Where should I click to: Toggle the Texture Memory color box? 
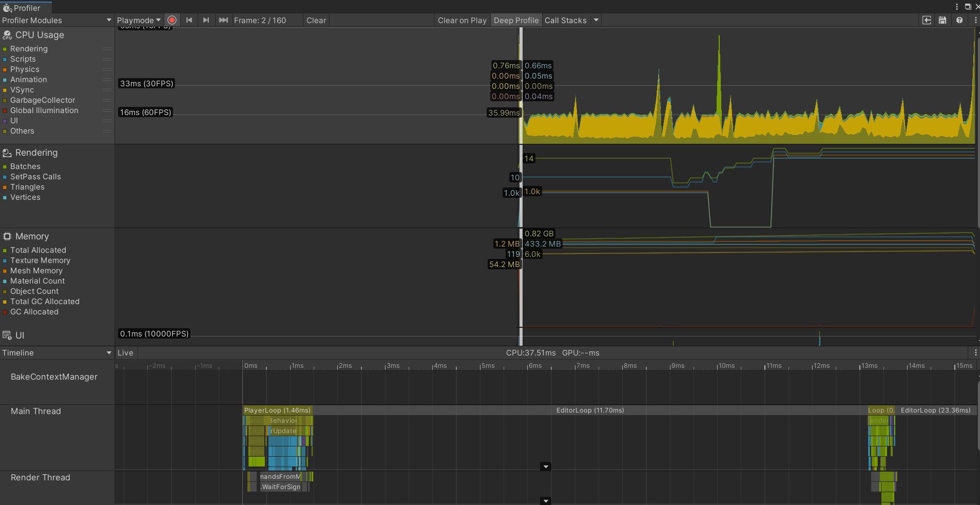[5, 261]
